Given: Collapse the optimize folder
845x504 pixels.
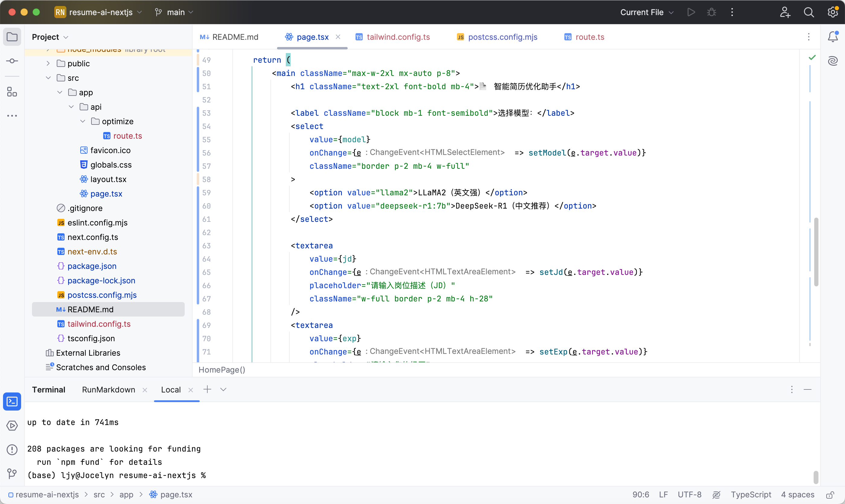Looking at the screenshot, I should [83, 121].
